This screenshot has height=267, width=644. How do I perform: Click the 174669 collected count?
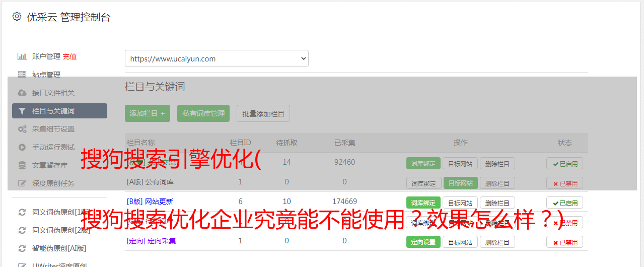pyautogui.click(x=344, y=201)
